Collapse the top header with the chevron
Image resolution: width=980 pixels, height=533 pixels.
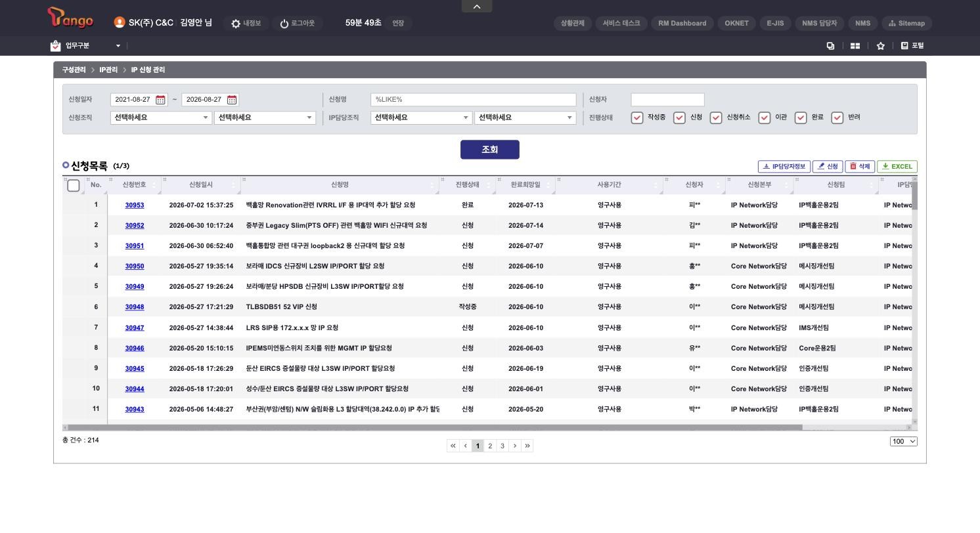(x=477, y=7)
